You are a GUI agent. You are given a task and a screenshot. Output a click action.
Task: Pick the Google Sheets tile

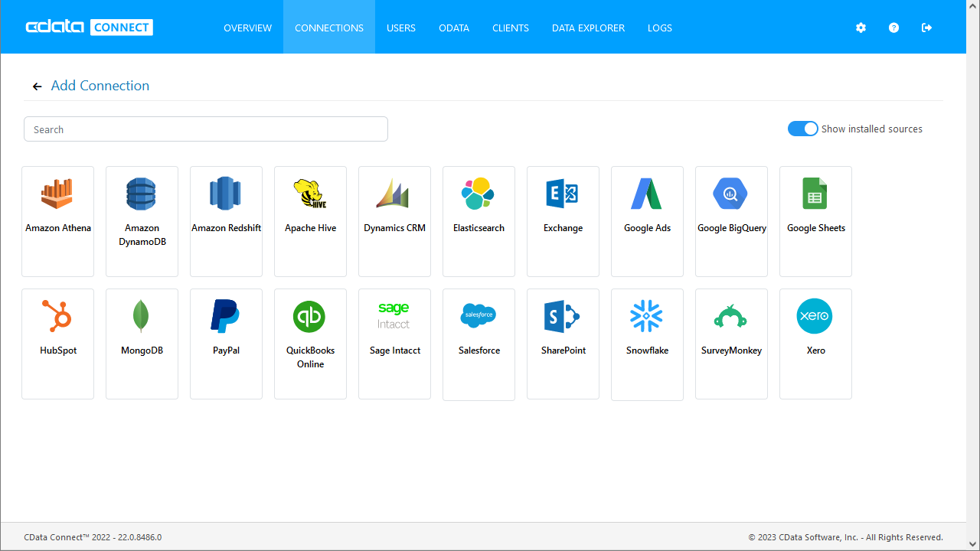[x=815, y=221]
